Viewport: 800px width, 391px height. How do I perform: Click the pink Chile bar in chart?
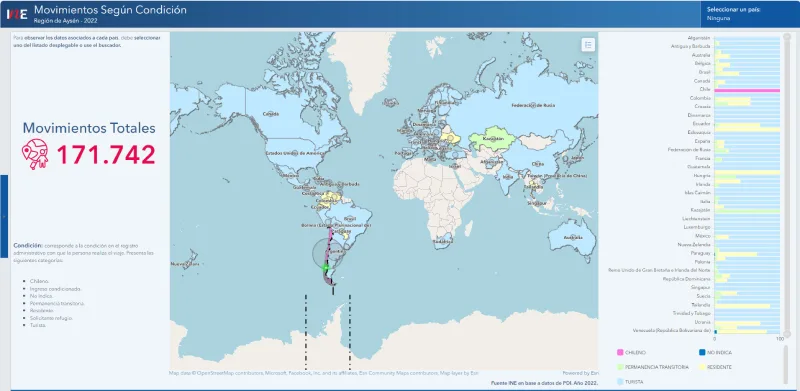(747, 90)
